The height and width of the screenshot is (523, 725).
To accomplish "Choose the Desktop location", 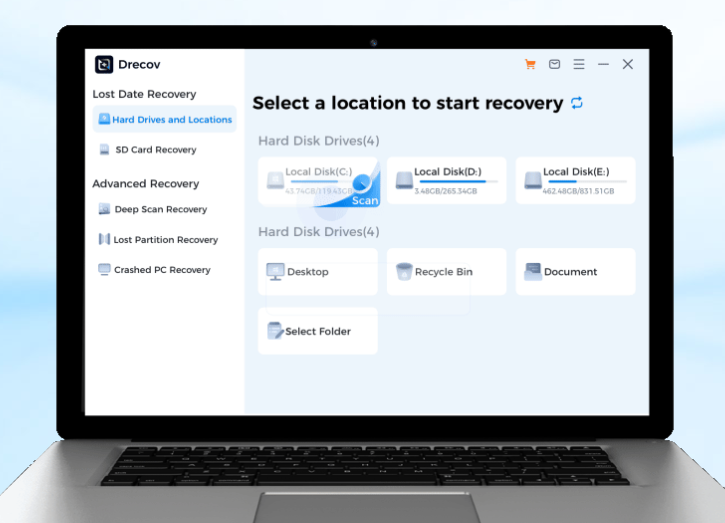I will (x=318, y=272).
